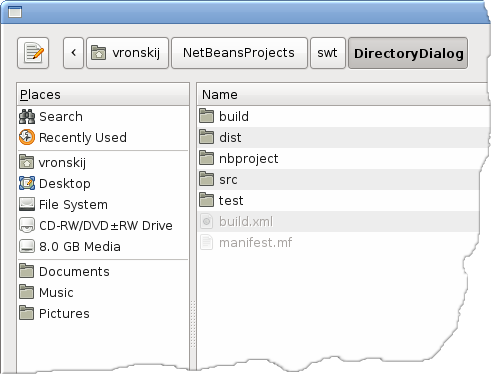Click the test folder icon
Image resolution: width=491 pixels, height=374 pixels.
tap(207, 200)
